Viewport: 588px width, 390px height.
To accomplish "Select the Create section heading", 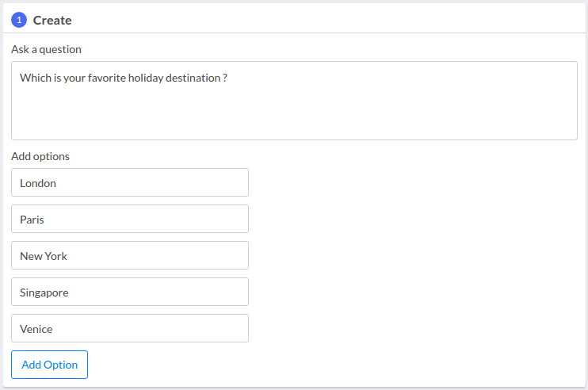I will pyautogui.click(x=52, y=21).
